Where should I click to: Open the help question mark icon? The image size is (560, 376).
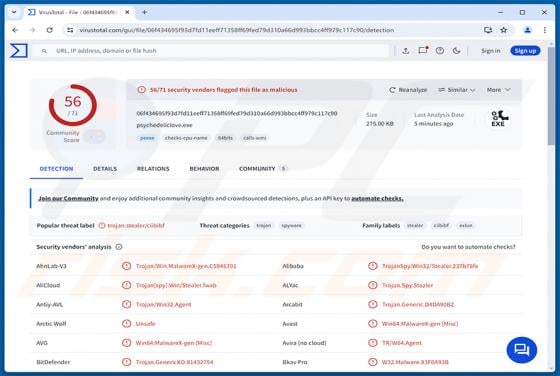pyautogui.click(x=440, y=51)
